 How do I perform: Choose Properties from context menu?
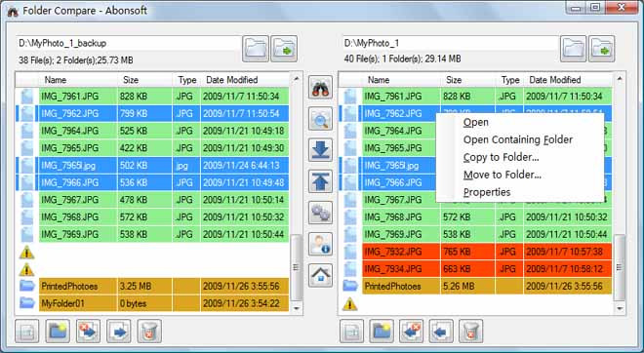click(x=487, y=192)
